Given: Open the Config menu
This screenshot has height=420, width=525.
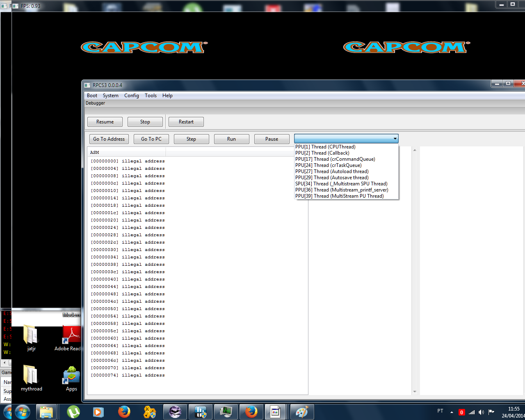Looking at the screenshot, I should point(131,96).
